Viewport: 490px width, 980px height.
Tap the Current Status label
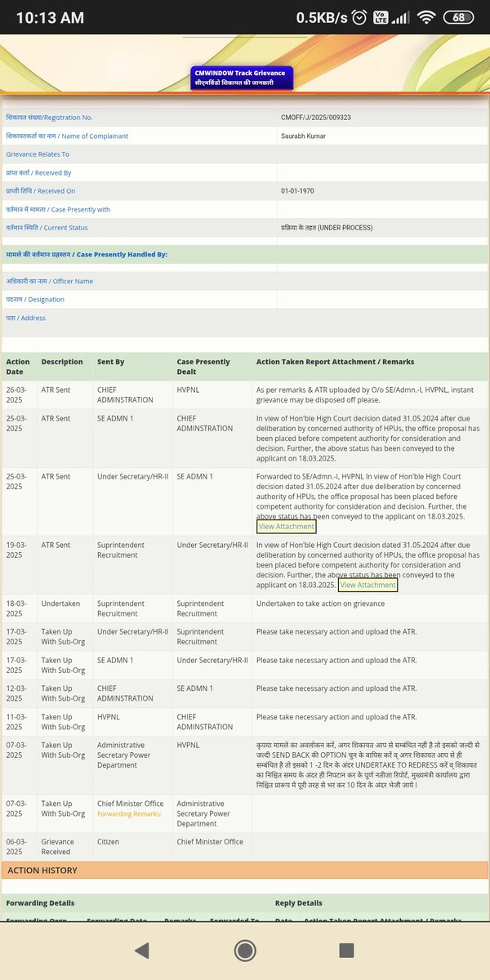[47, 228]
